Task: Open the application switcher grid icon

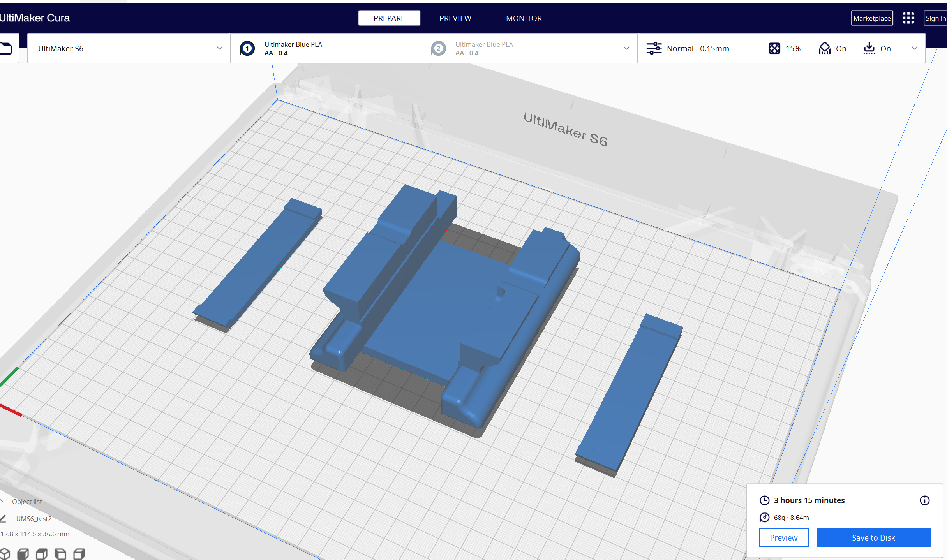Action: pyautogui.click(x=908, y=18)
